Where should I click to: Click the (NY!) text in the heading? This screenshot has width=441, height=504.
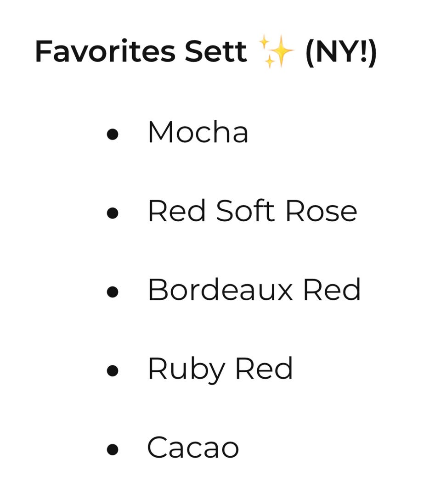tap(340, 52)
